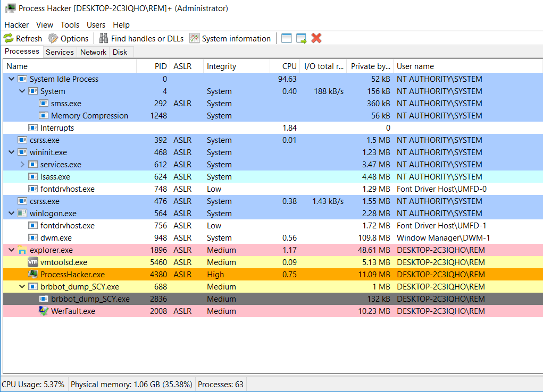Click the Refresh toolbar icon
This screenshot has height=392, width=543.
coord(9,38)
